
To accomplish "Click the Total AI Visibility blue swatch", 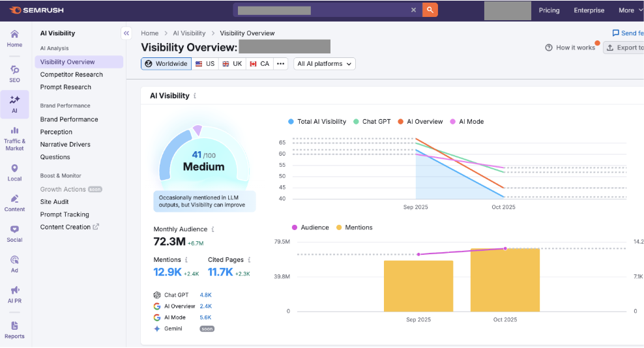I will click(x=291, y=122).
